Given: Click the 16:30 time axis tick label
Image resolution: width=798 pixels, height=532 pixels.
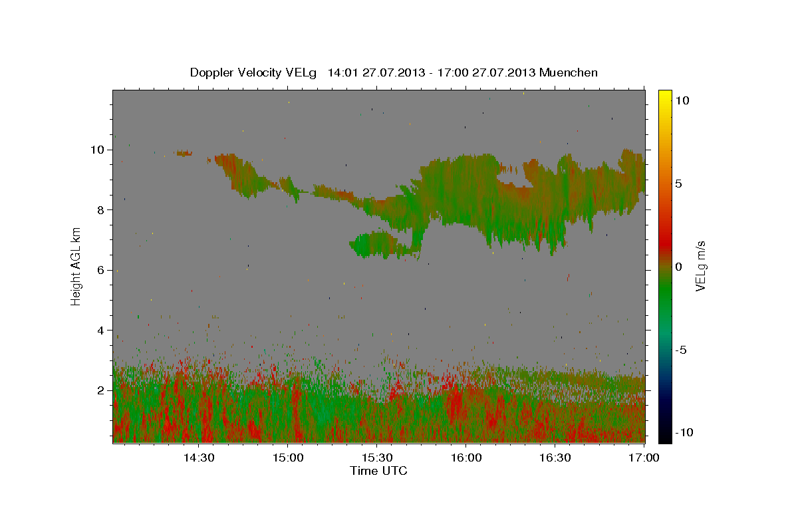Looking at the screenshot, I should tap(555, 458).
